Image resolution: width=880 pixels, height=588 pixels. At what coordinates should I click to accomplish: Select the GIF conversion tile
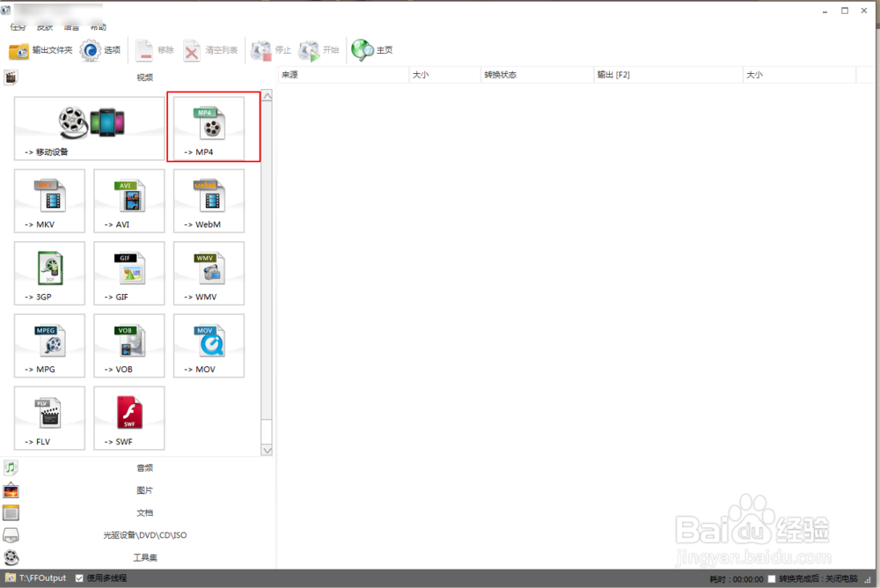click(x=129, y=274)
